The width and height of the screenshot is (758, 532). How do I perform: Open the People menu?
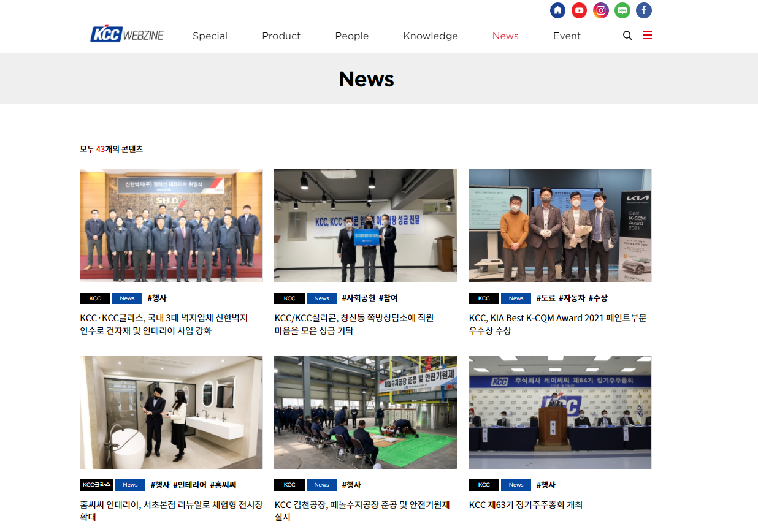coord(352,36)
